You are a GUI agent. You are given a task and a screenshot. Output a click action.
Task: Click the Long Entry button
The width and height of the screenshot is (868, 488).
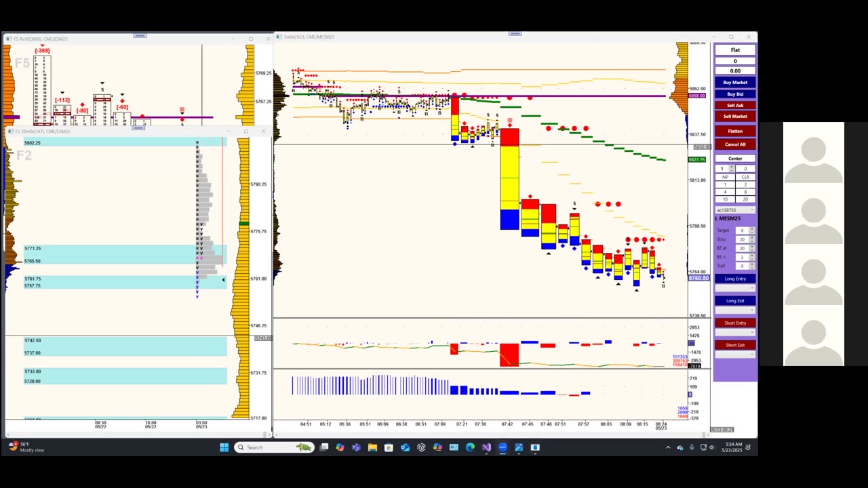coord(735,279)
